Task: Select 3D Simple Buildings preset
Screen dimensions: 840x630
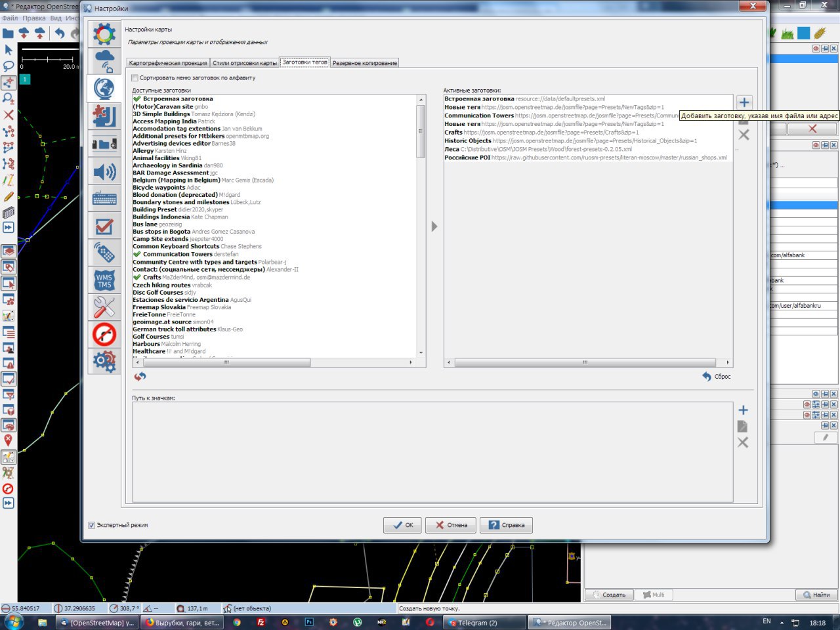Action: (194, 114)
